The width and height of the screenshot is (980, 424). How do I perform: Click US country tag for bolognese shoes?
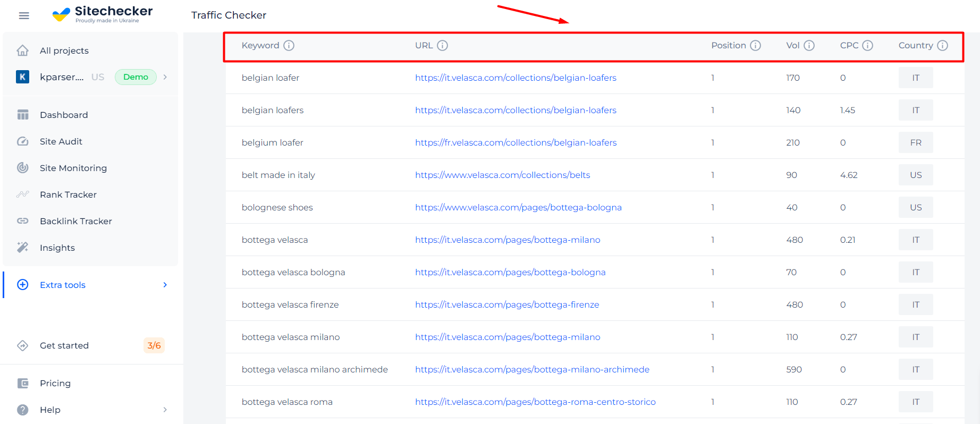(916, 207)
